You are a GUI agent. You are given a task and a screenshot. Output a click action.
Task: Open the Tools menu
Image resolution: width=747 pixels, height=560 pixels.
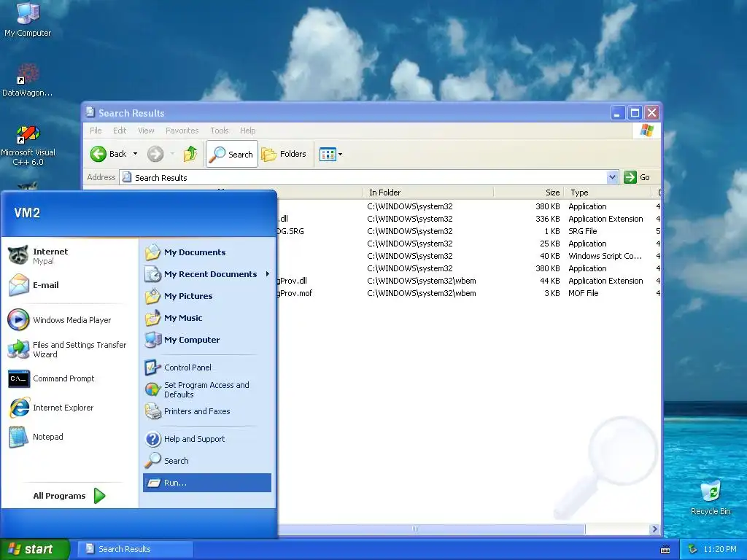(220, 131)
